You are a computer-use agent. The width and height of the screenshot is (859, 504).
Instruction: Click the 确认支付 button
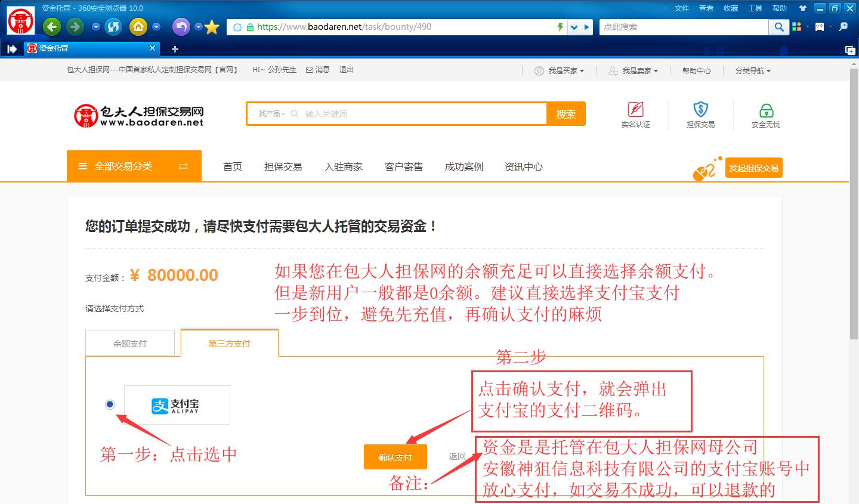(x=395, y=457)
